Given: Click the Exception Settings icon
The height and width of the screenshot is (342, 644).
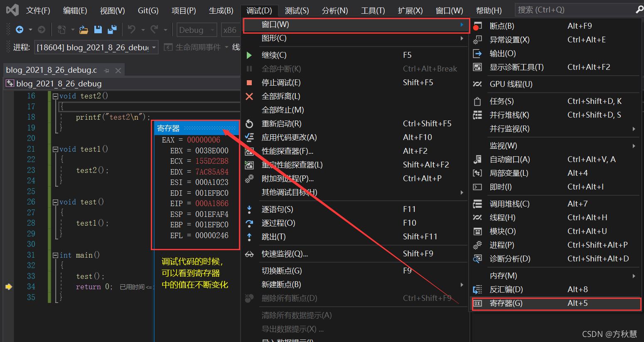Looking at the screenshot, I should (477, 40).
